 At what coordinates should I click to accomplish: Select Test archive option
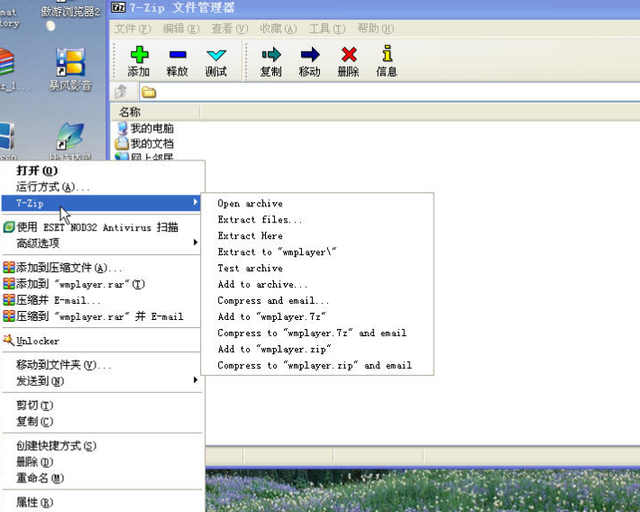[317, 268]
